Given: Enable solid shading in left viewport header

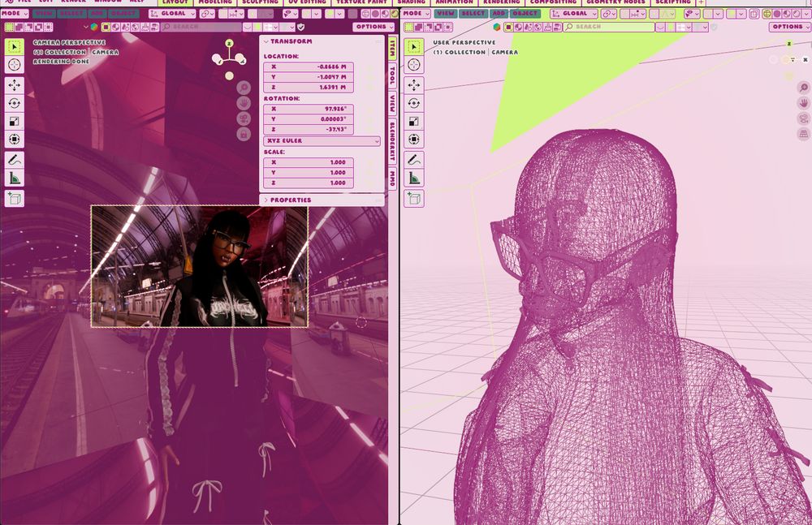Looking at the screenshot, I should click(375, 14).
